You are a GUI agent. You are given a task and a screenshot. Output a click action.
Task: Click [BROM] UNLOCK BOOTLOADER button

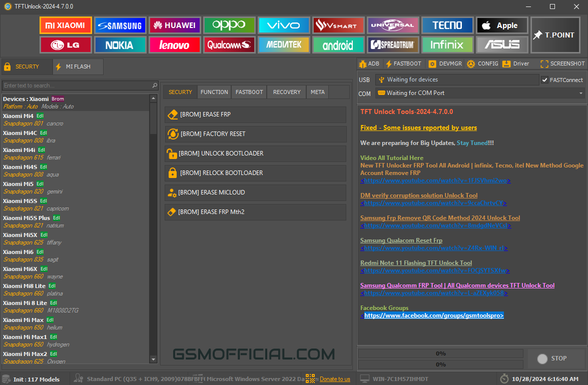point(255,153)
